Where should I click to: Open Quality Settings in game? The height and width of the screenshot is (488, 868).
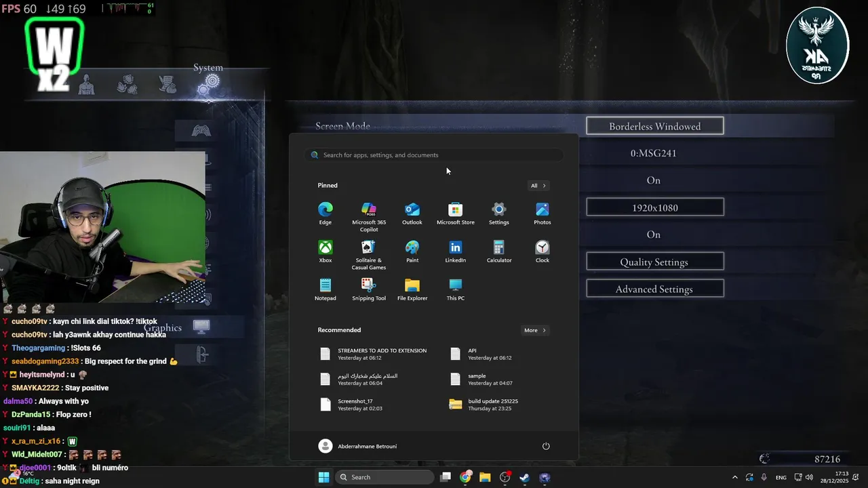pyautogui.click(x=655, y=262)
